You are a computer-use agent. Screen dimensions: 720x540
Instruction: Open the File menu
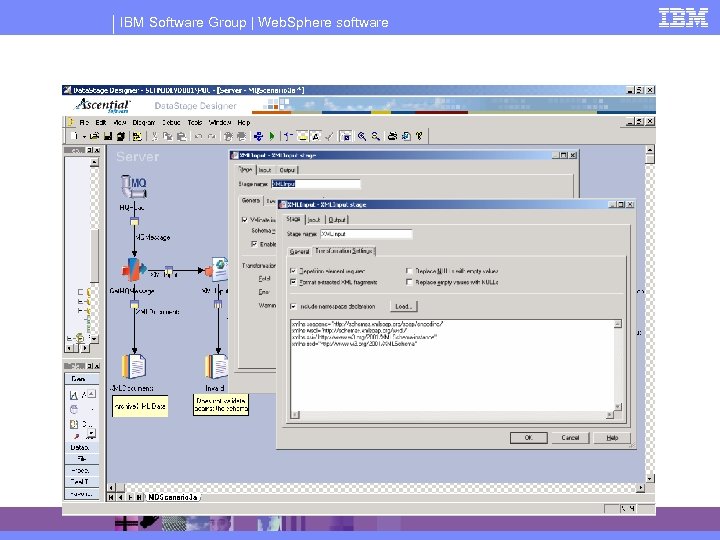click(84, 123)
